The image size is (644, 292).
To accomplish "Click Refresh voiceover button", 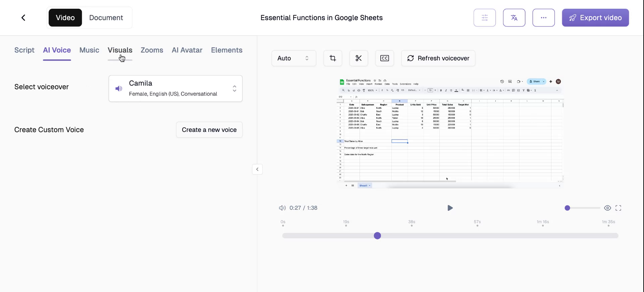I will point(438,58).
